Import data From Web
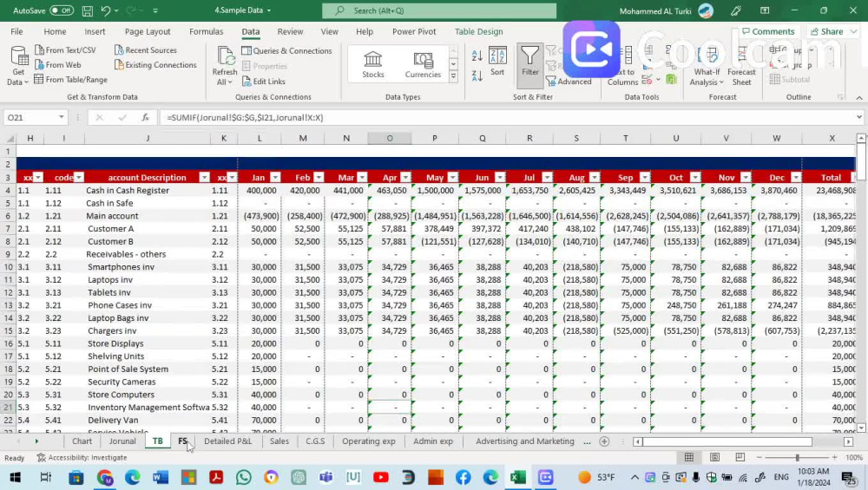868x490 pixels. coord(58,65)
